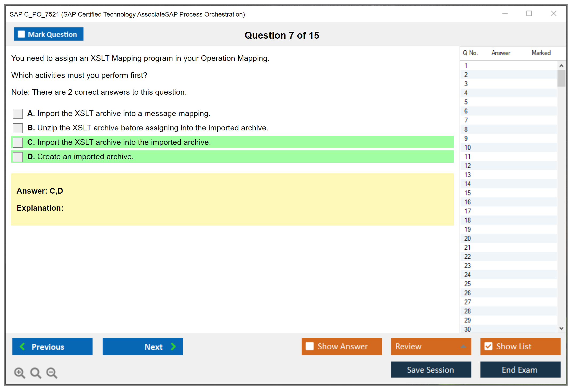Image resolution: width=574 pixels, height=392 pixels.
Task: Click the reset zoom magnifier icon
Action: point(36,373)
